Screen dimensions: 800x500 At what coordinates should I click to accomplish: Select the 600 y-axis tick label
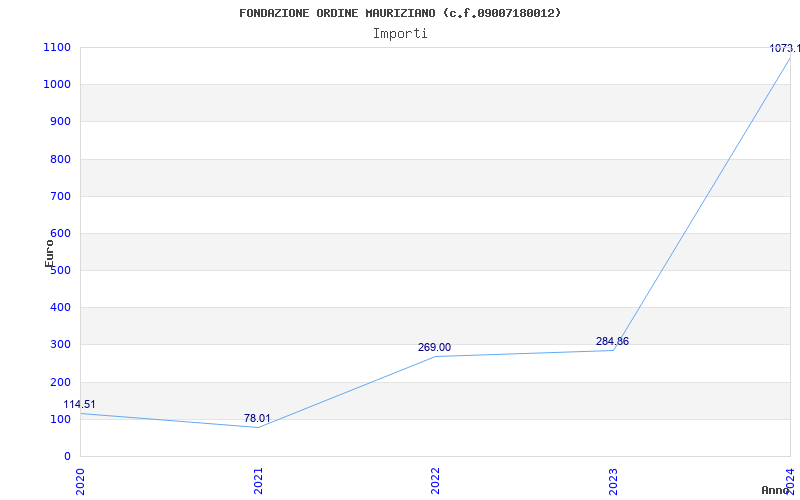60,233
